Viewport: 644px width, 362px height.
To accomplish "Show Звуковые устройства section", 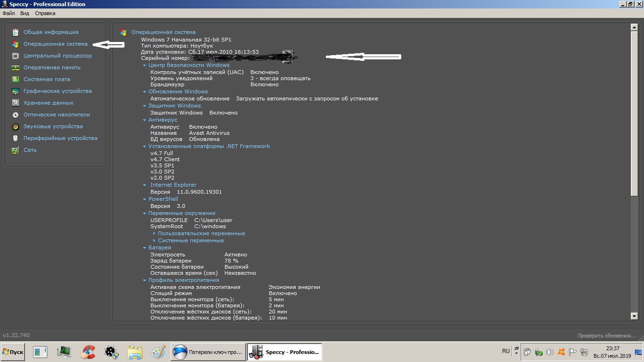I will coord(53,126).
